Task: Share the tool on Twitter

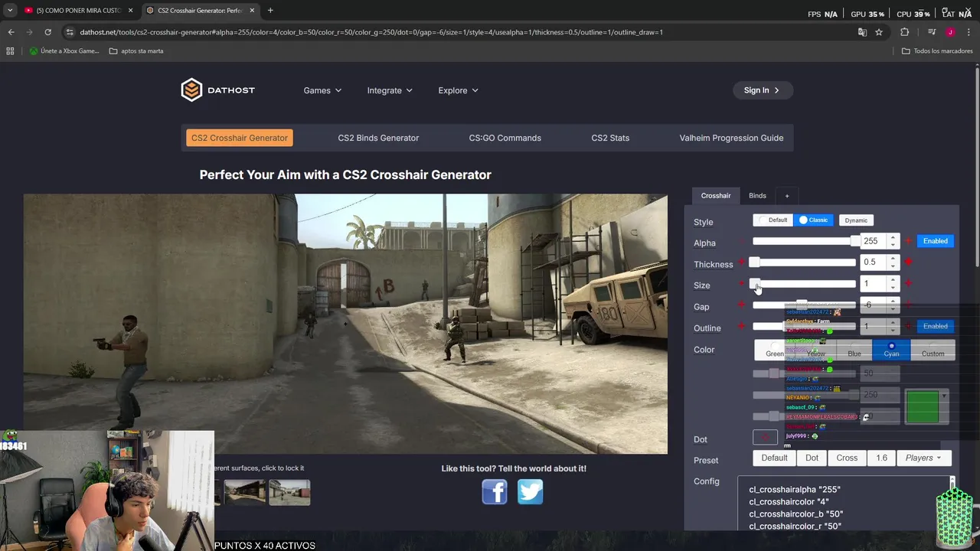Action: [x=531, y=491]
